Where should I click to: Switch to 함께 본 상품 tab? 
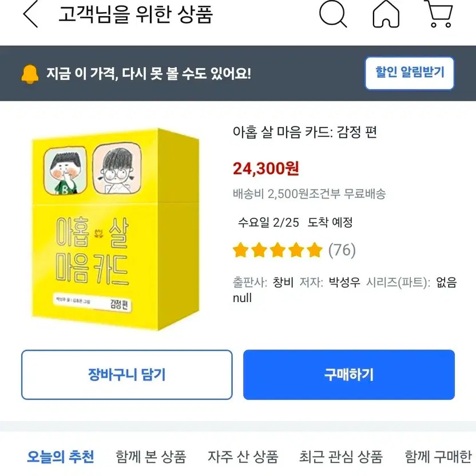point(151,457)
